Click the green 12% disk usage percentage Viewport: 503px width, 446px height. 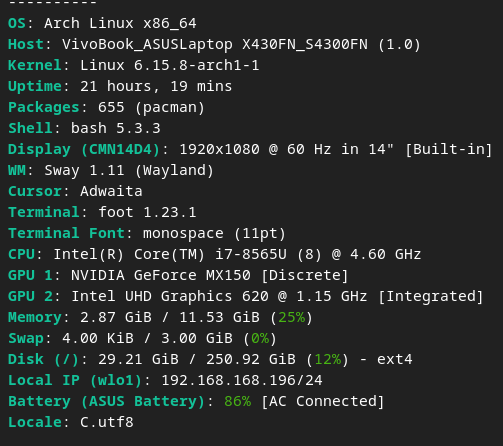328,360
